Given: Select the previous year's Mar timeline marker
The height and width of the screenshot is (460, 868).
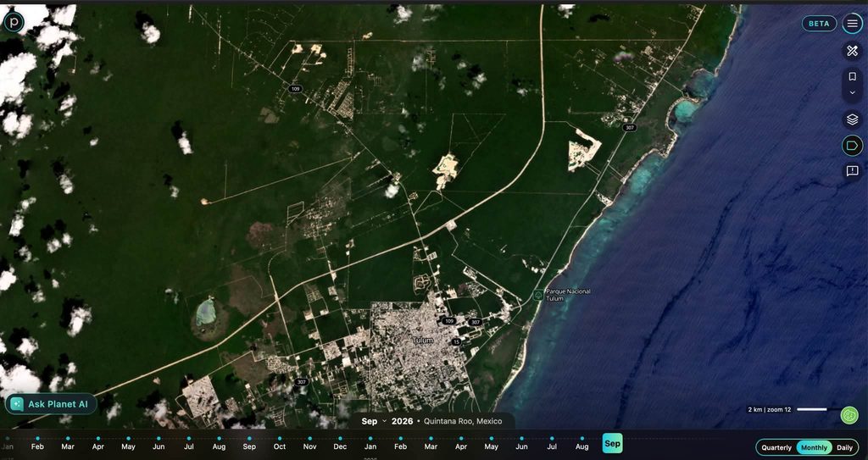Looking at the screenshot, I should tap(68, 445).
